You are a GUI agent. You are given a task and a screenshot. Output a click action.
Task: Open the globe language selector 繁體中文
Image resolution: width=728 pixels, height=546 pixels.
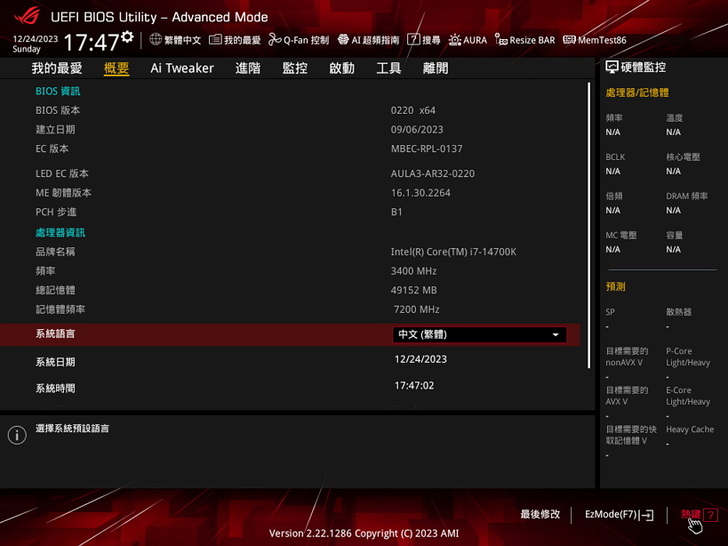(x=176, y=40)
